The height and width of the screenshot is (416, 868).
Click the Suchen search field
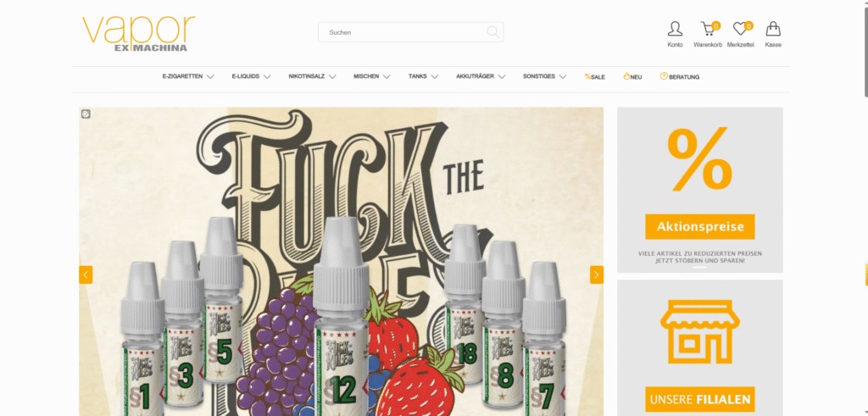(411, 32)
